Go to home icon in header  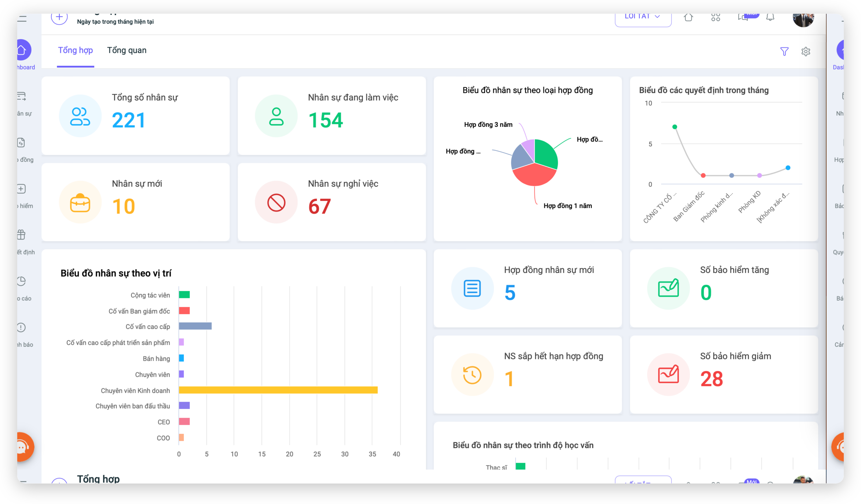coord(688,17)
